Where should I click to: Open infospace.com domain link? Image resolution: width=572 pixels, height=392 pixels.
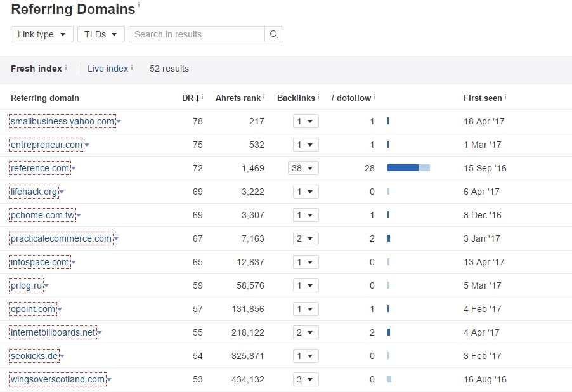tap(40, 262)
